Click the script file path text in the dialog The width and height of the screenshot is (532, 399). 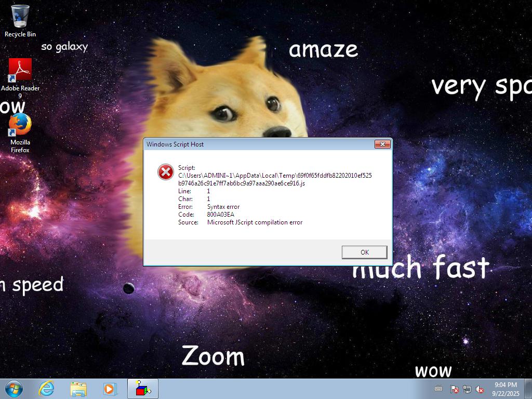click(x=275, y=179)
